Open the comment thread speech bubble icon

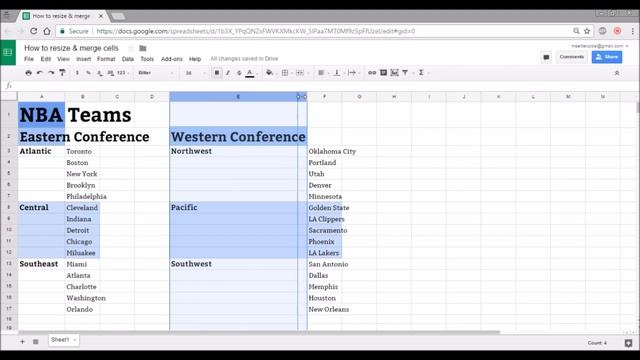pos(546,57)
